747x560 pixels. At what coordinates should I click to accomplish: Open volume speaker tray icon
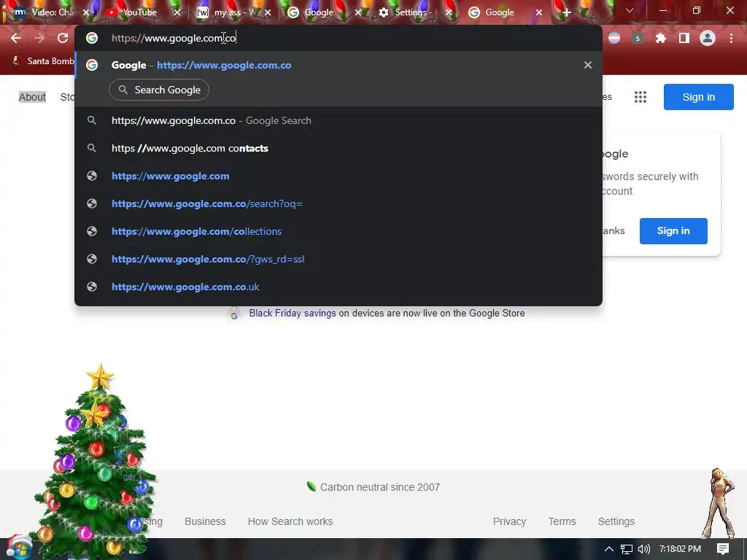pyautogui.click(x=643, y=549)
